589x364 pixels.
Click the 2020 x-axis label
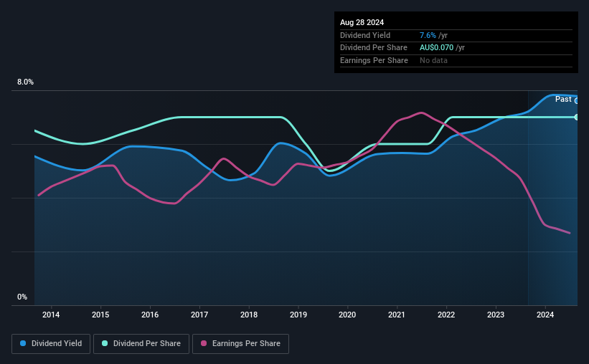click(x=347, y=315)
